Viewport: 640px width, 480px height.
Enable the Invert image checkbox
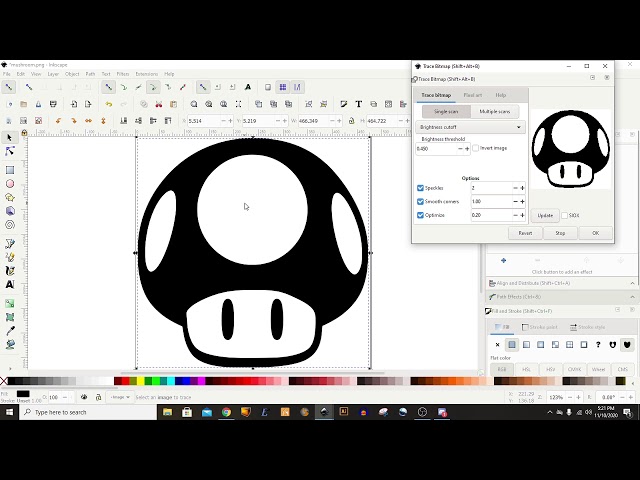point(476,148)
